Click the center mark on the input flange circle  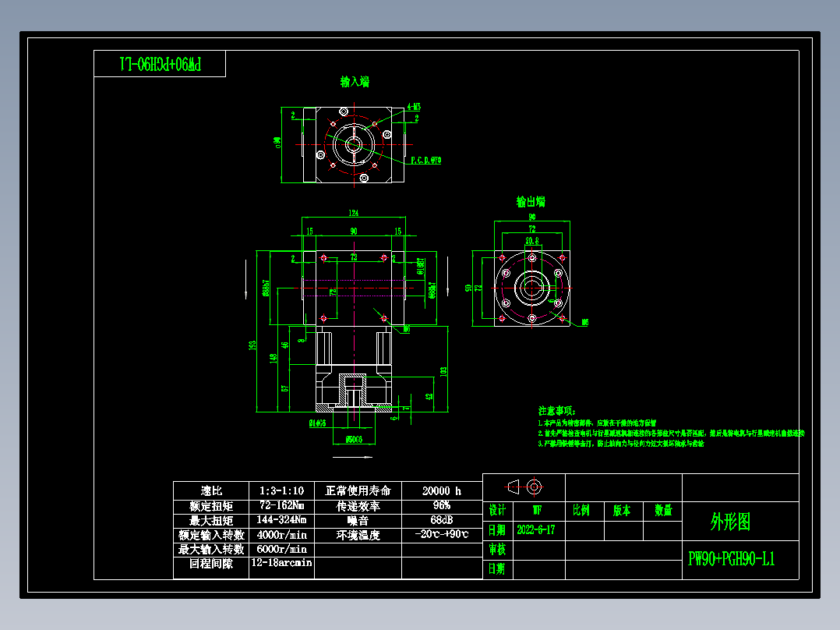tap(355, 145)
